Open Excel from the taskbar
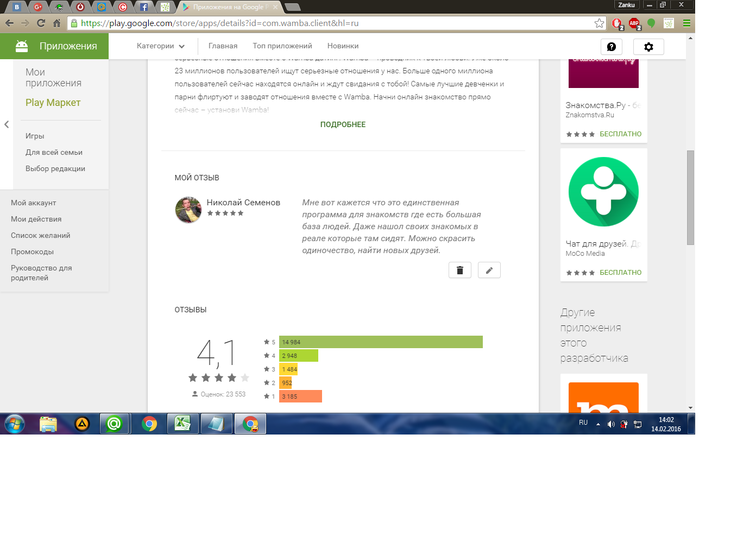 pyautogui.click(x=182, y=424)
